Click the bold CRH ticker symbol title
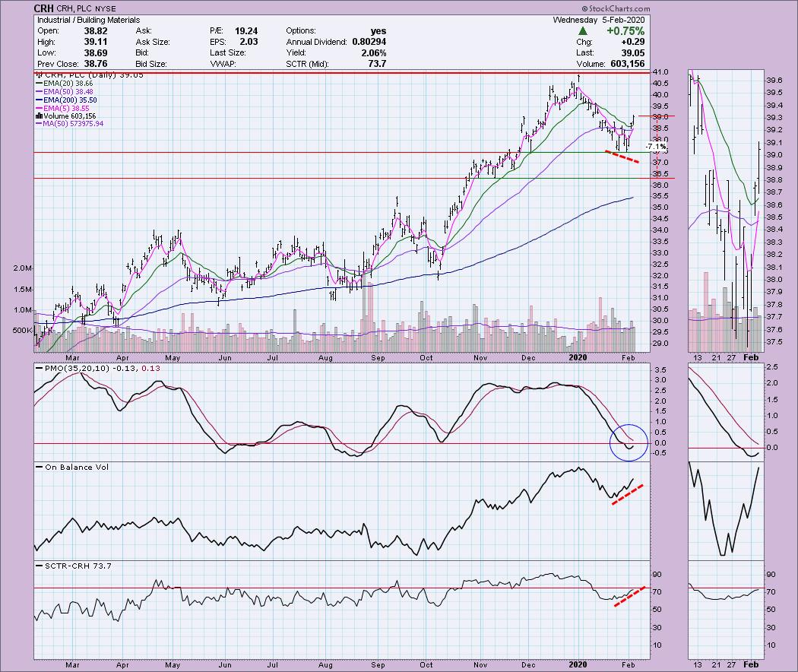Screen dimensions: 798x672 44,8
